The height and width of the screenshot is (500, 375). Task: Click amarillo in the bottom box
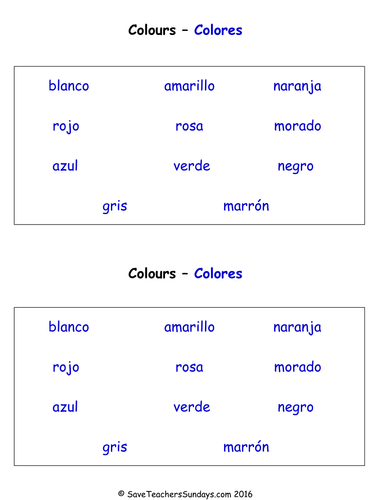[189, 327]
